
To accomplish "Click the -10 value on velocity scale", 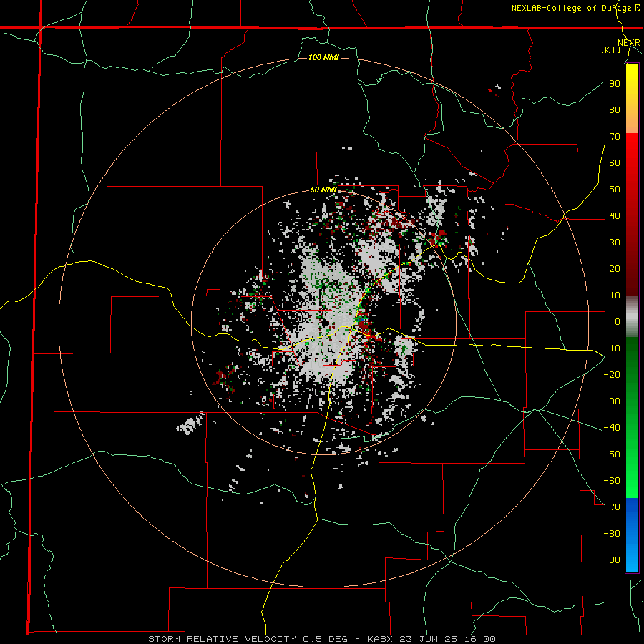I will pos(612,348).
